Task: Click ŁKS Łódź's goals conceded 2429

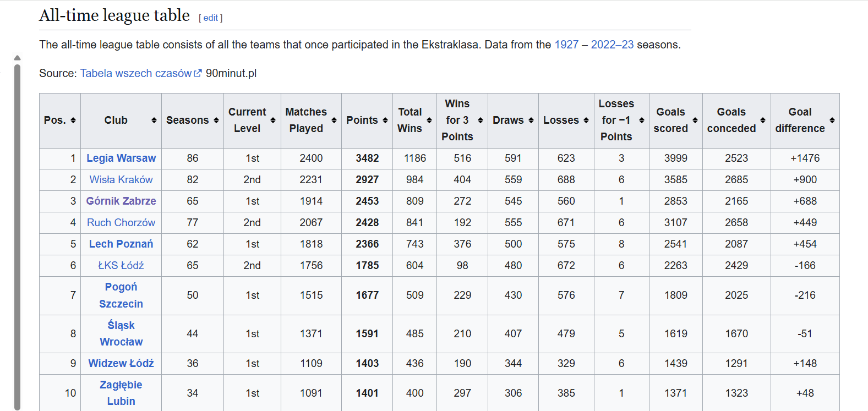Action: tap(736, 266)
